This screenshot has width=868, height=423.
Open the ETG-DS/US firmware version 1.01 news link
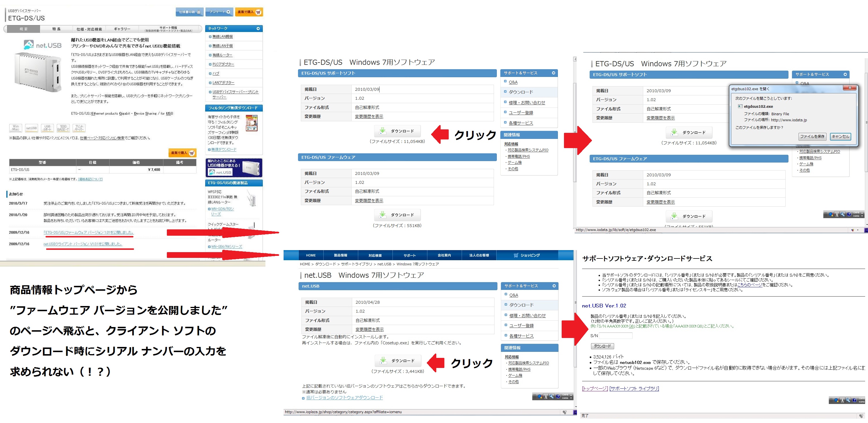[x=88, y=232]
